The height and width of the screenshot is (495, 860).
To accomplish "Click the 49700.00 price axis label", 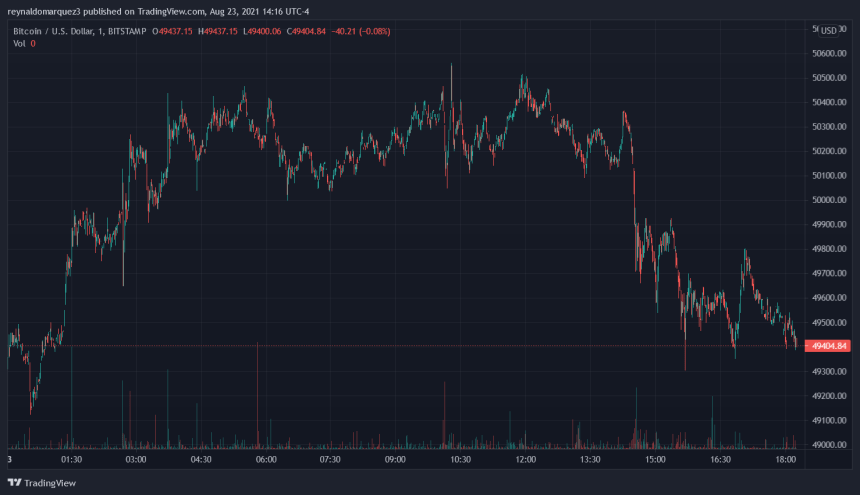I will (829, 274).
